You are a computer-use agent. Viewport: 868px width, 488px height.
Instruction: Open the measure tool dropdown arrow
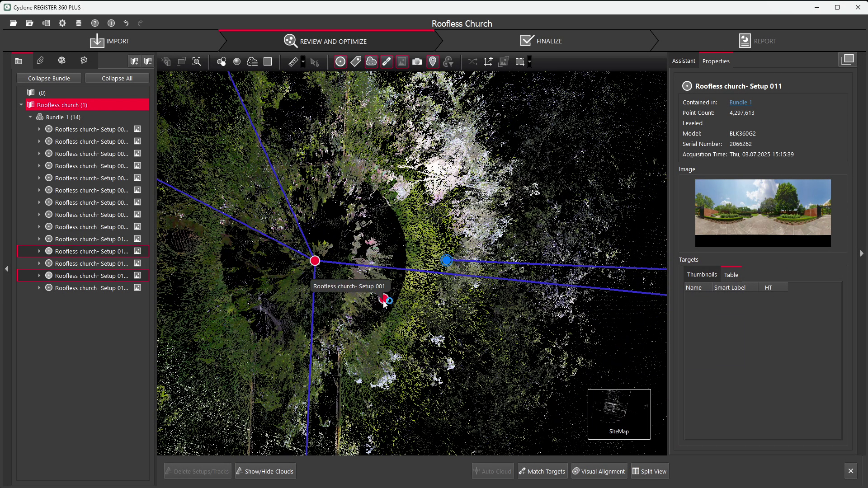pyautogui.click(x=303, y=62)
